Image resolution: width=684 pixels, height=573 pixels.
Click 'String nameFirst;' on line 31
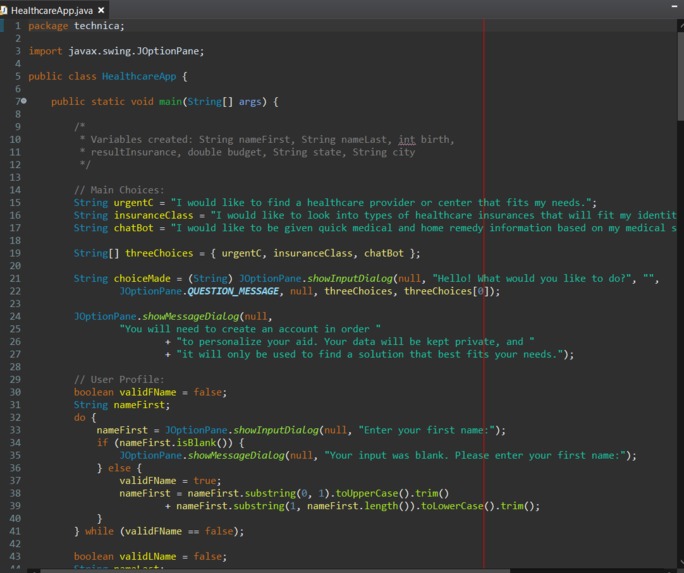(122, 405)
